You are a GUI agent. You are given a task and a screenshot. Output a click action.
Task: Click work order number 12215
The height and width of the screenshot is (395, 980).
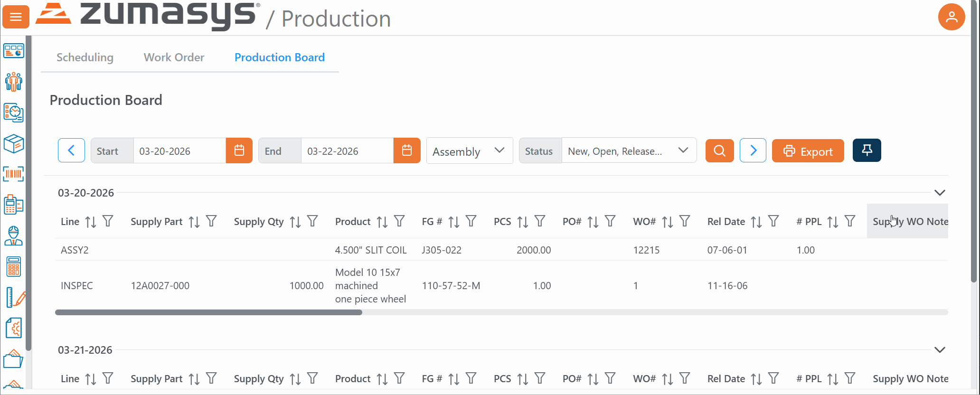[646, 250]
